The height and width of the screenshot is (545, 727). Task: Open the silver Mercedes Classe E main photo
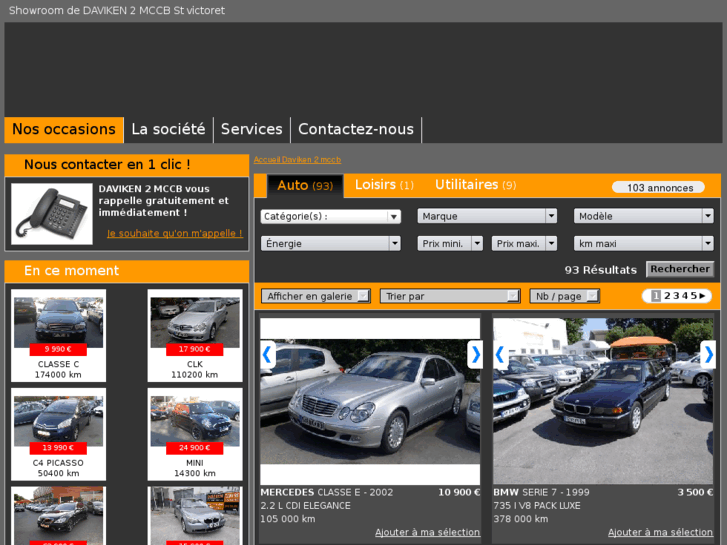370,402
